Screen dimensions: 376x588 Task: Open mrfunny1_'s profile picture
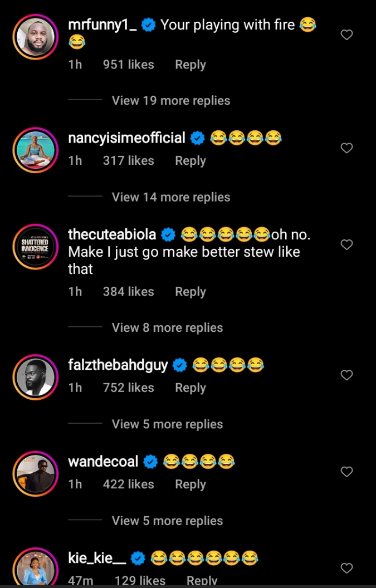(x=35, y=37)
